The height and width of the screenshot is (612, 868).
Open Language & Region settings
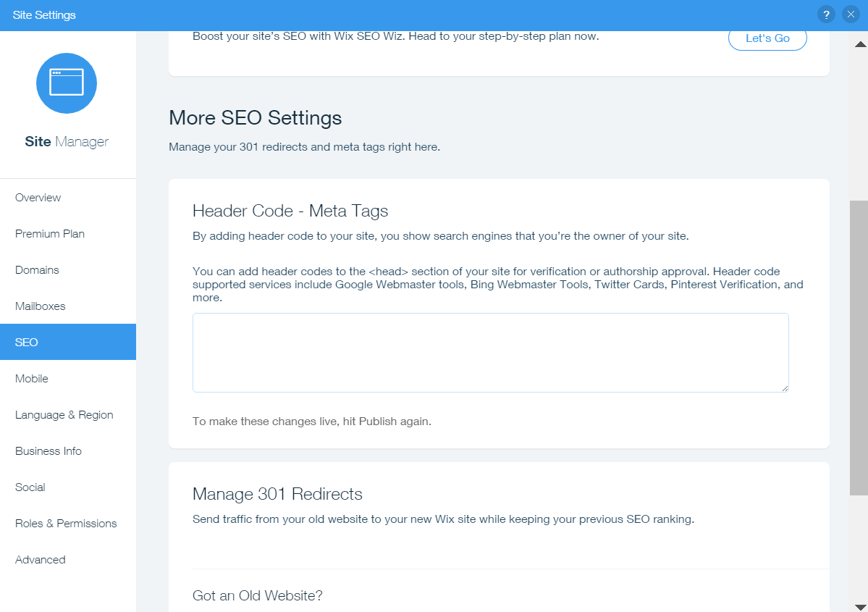click(68, 415)
